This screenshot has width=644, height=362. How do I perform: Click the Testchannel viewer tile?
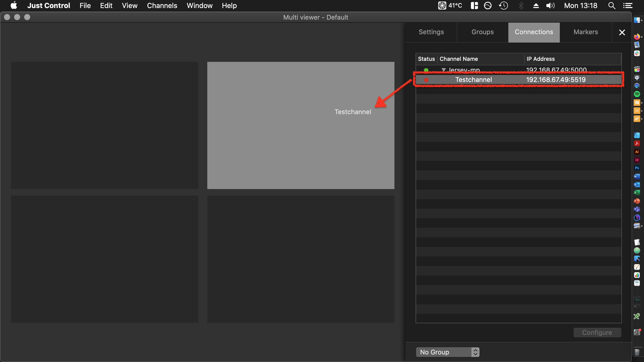301,125
